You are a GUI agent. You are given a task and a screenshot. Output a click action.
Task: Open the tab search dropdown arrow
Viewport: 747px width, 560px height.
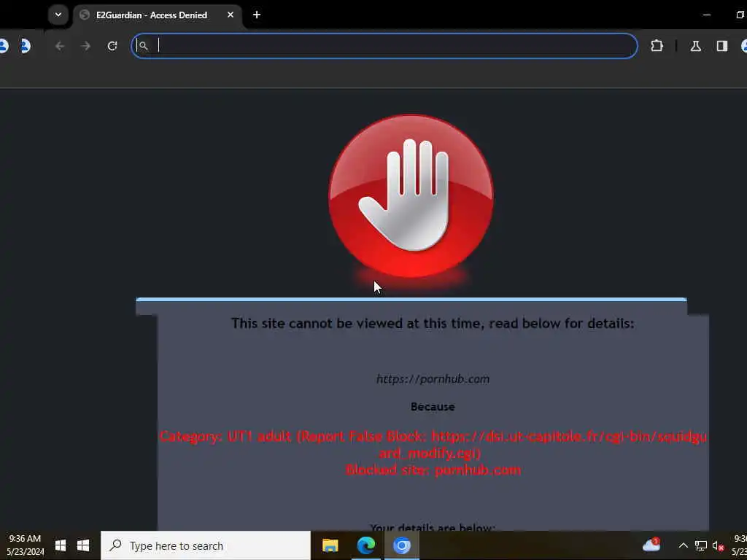coord(58,15)
